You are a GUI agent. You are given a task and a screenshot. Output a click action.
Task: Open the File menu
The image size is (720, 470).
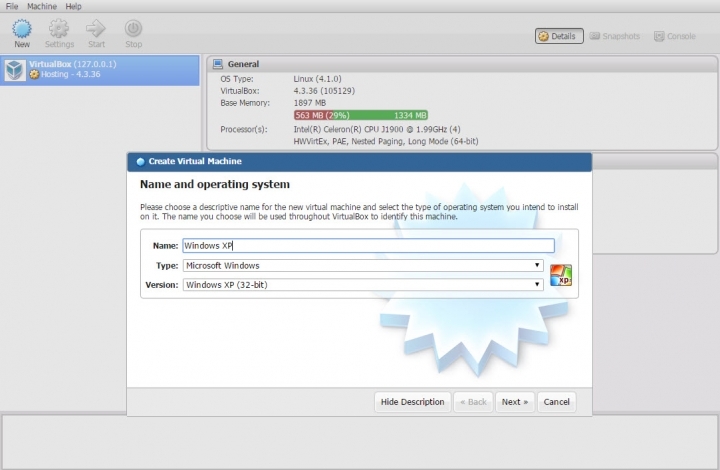[x=12, y=6]
